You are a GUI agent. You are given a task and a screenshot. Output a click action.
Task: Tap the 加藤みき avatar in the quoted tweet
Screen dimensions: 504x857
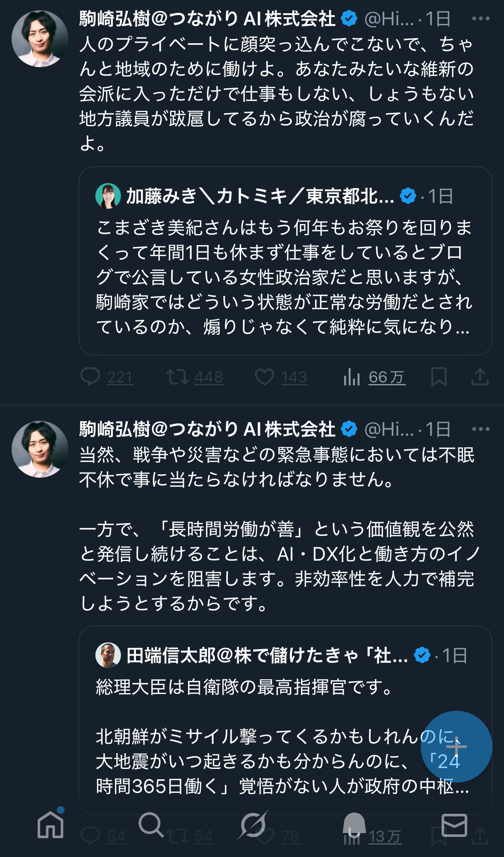[x=108, y=196]
